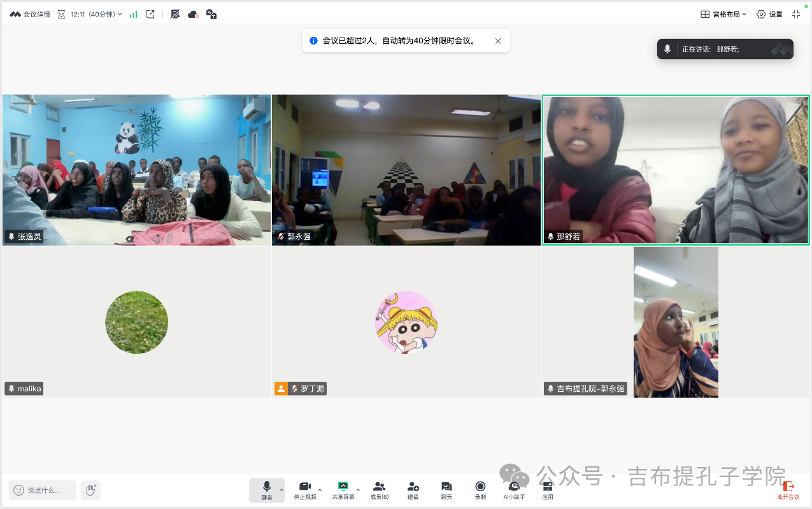The width and height of the screenshot is (812, 509).
Task: Click the raise hand icon
Action: point(90,490)
